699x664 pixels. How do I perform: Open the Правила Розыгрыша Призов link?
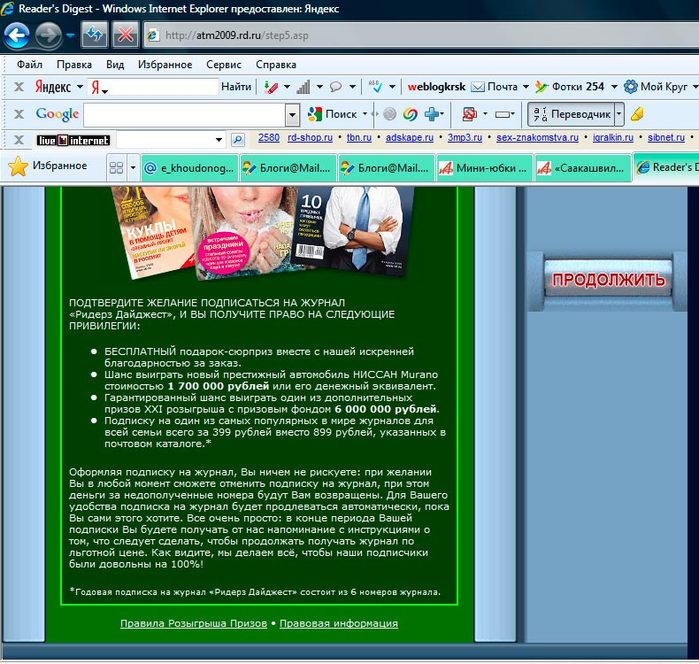[193, 623]
